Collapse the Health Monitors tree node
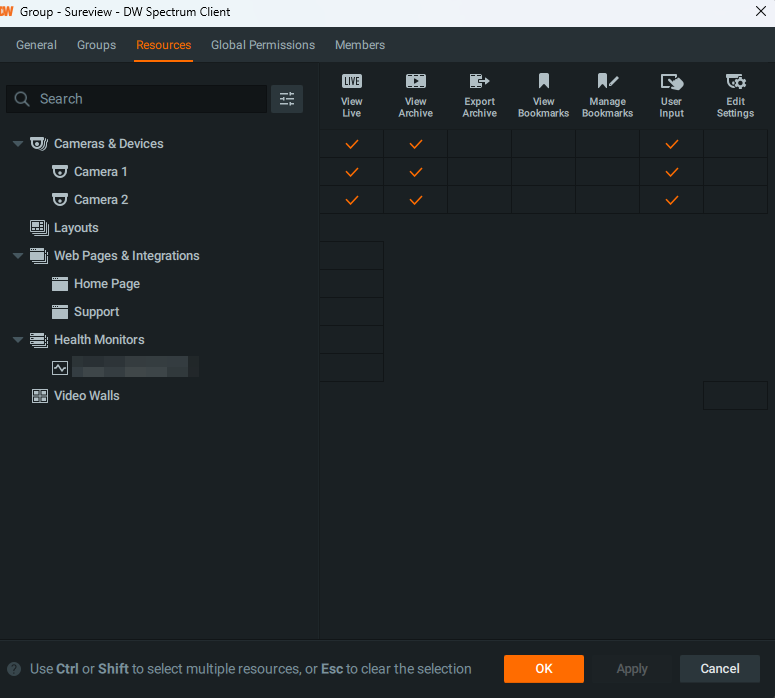The width and height of the screenshot is (775, 698). [18, 340]
